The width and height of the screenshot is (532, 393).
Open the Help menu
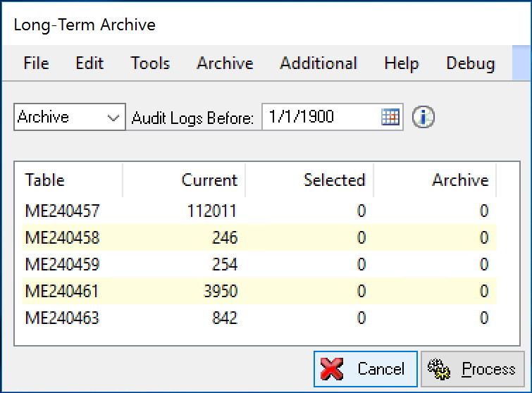tap(402, 63)
